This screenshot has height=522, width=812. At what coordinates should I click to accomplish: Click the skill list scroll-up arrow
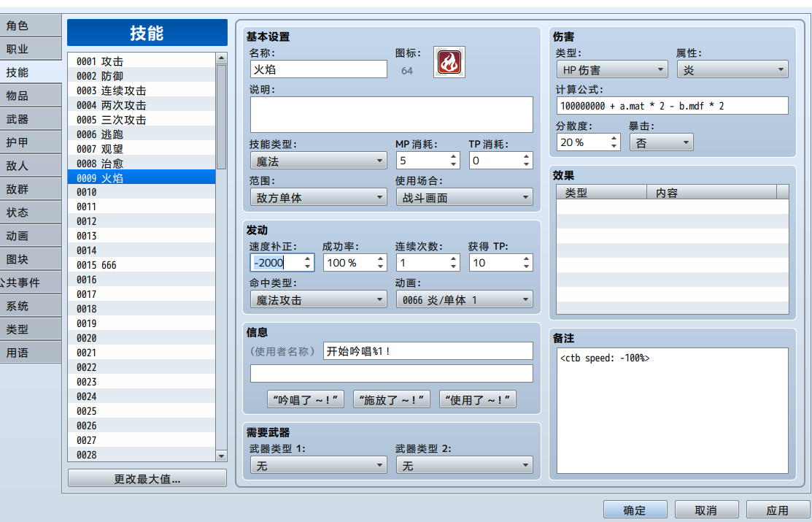(x=221, y=58)
